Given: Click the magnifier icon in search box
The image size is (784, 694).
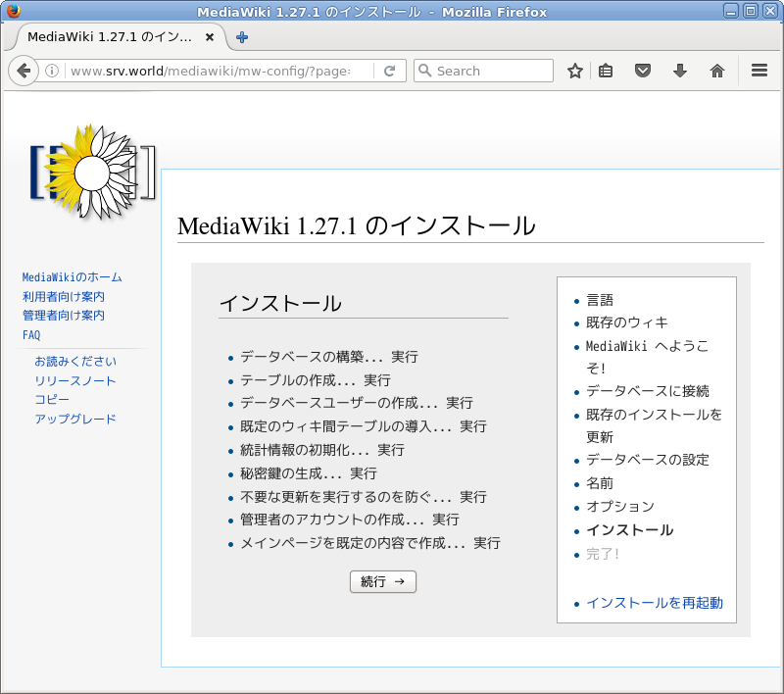Looking at the screenshot, I should pos(424,71).
